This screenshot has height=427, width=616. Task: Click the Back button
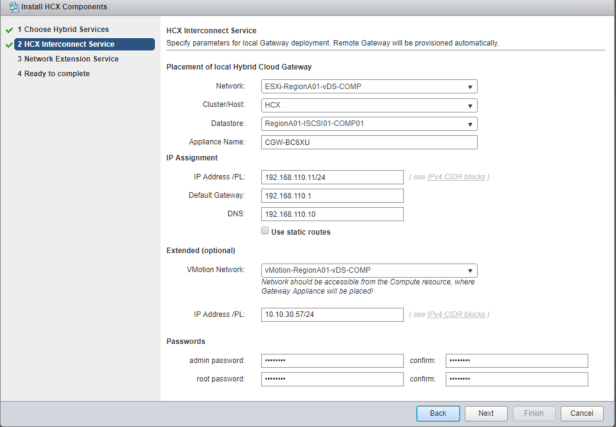point(438,412)
